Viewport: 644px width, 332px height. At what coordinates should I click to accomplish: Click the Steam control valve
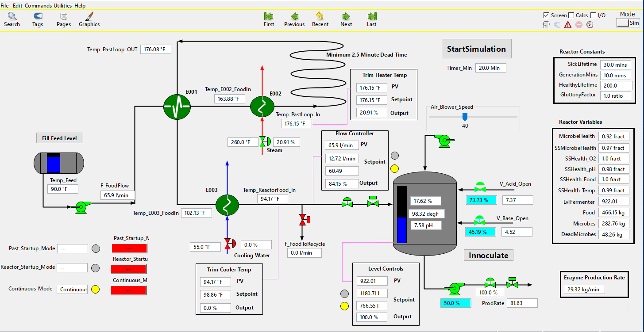point(265,142)
